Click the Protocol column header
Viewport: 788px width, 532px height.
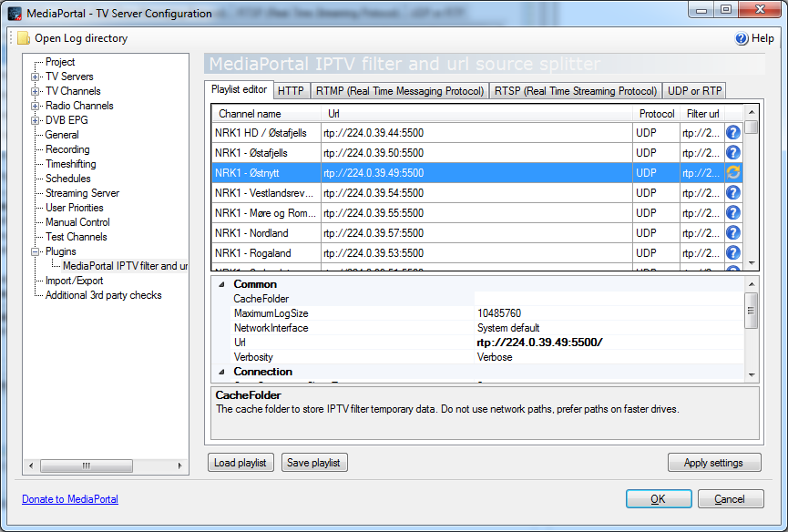[656, 114]
